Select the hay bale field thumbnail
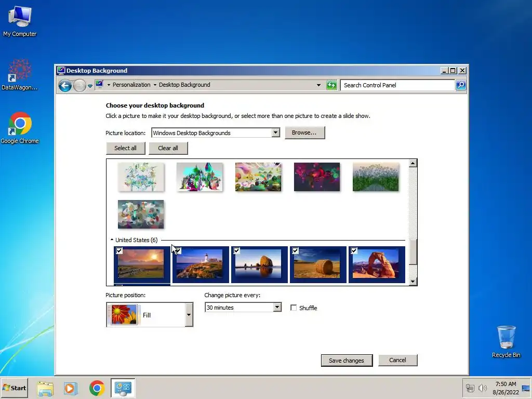This screenshot has width=532, height=399. pyautogui.click(x=317, y=264)
